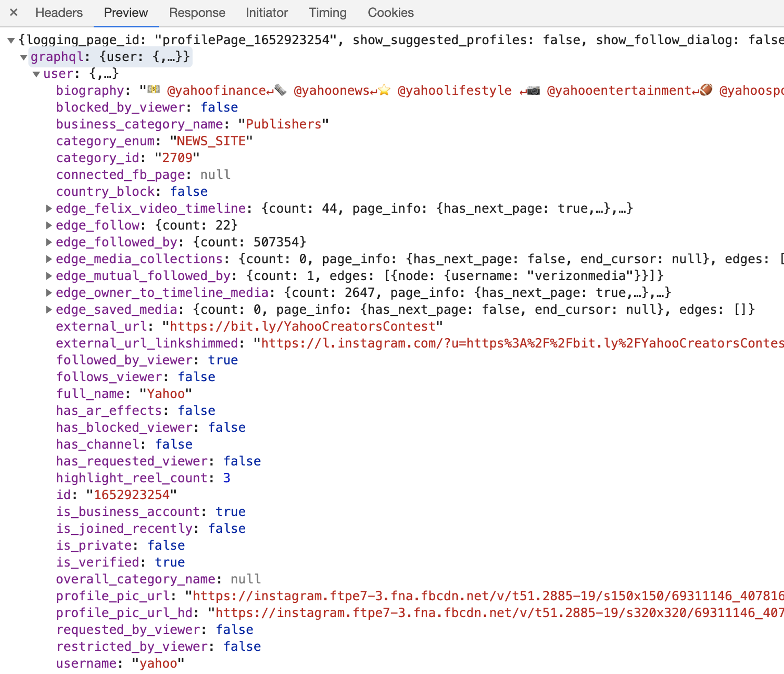
Task: Select the followed_by_viewer row
Action: 147,360
